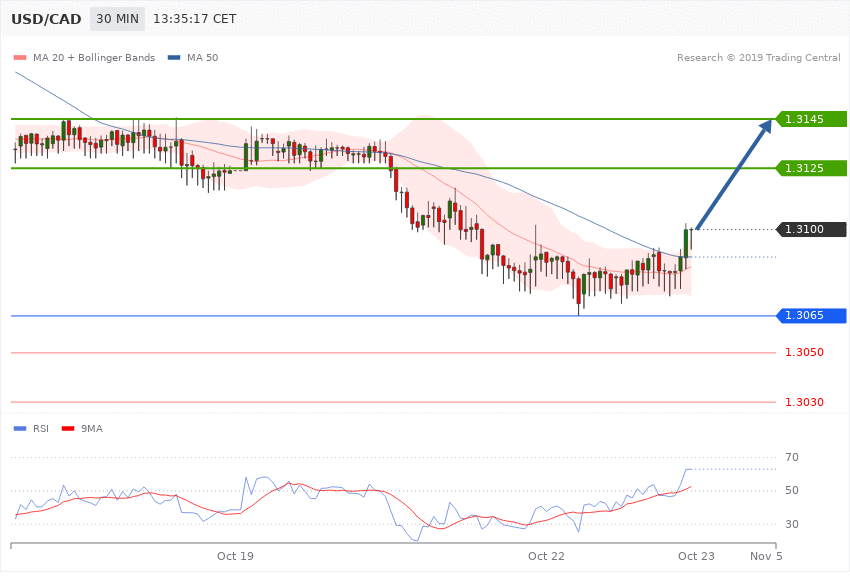Screen dimensions: 850x576
Task: Click the Nov 5 date axis label
Action: (767, 556)
